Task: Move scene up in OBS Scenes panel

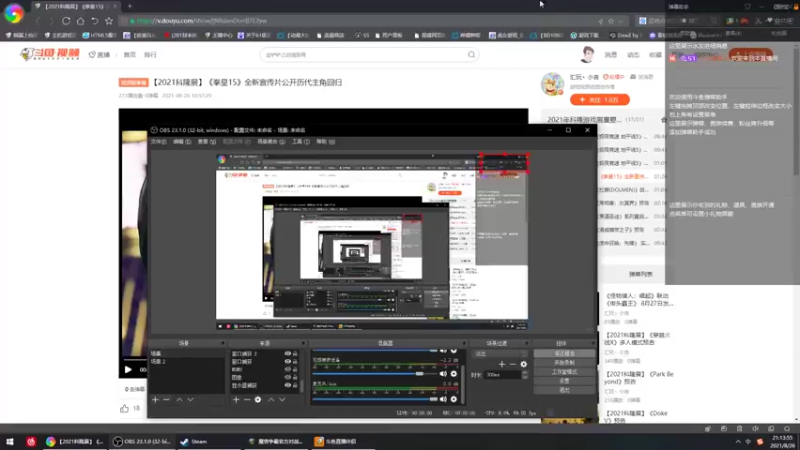Action: (179, 400)
